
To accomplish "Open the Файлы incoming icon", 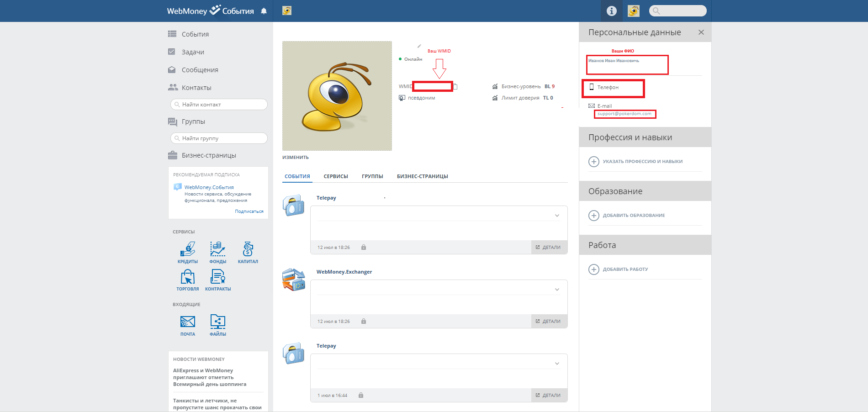I will click(218, 325).
